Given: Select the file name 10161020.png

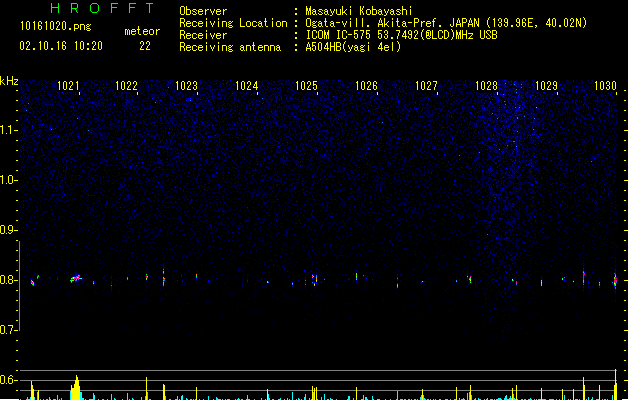Looking at the screenshot, I should click(x=56, y=26).
